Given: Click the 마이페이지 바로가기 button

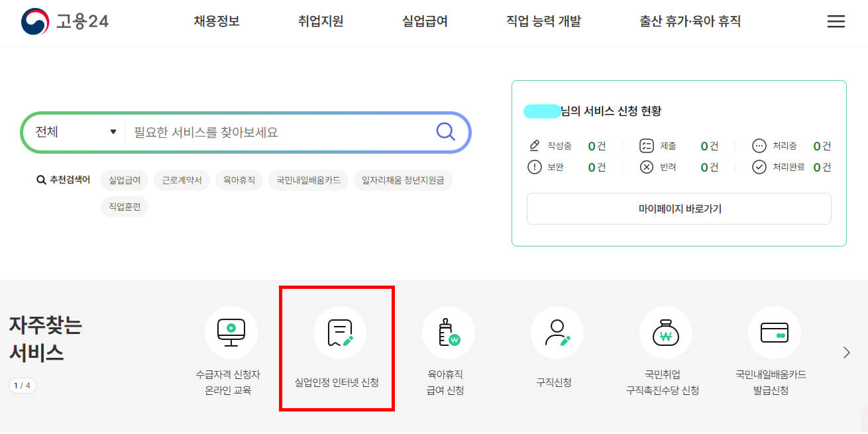Looking at the screenshot, I should coord(678,209).
